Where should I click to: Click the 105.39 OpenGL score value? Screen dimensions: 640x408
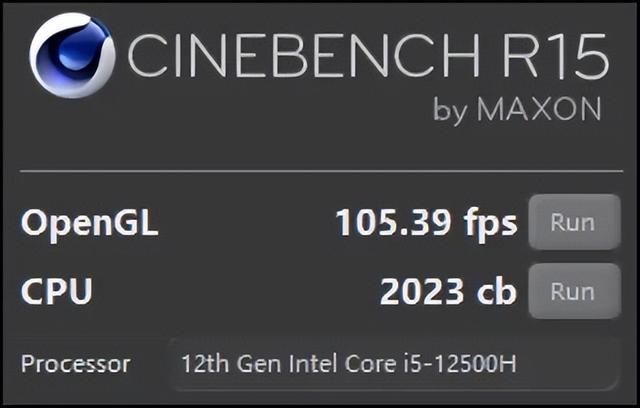(393, 222)
